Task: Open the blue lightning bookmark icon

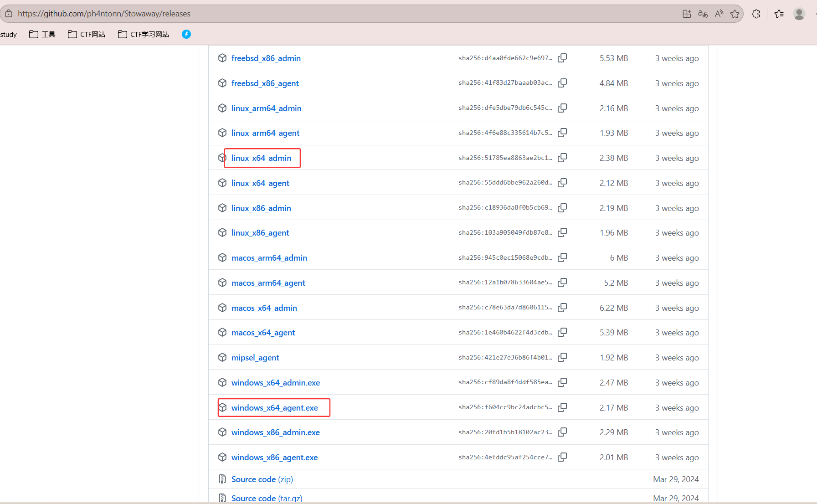Action: click(186, 34)
